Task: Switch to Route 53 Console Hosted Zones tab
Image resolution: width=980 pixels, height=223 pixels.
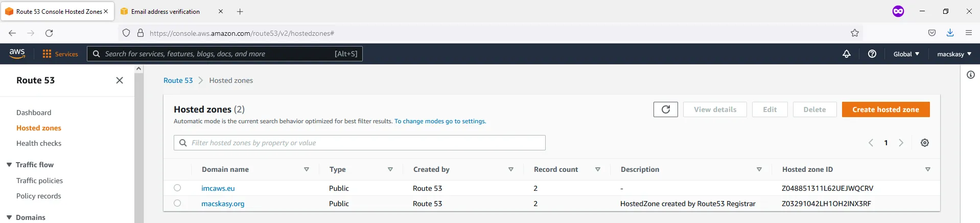Action: pyautogui.click(x=56, y=11)
